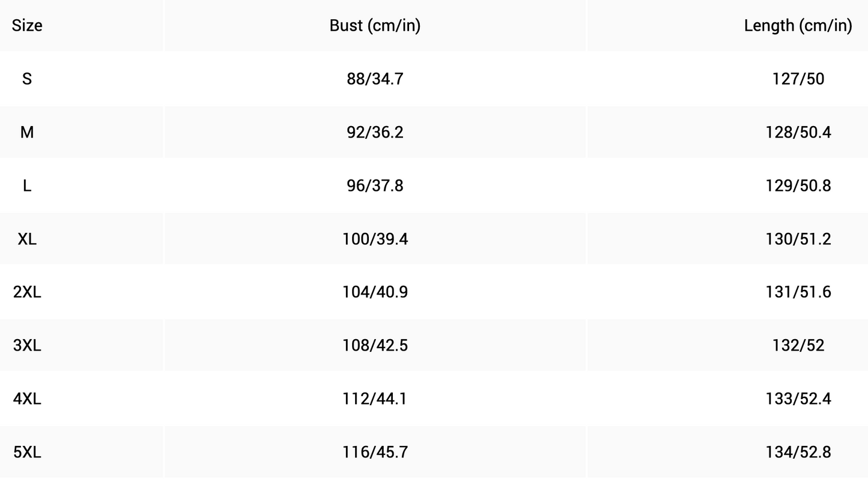Select the M size cell
The image size is (868, 479).
pyautogui.click(x=27, y=132)
